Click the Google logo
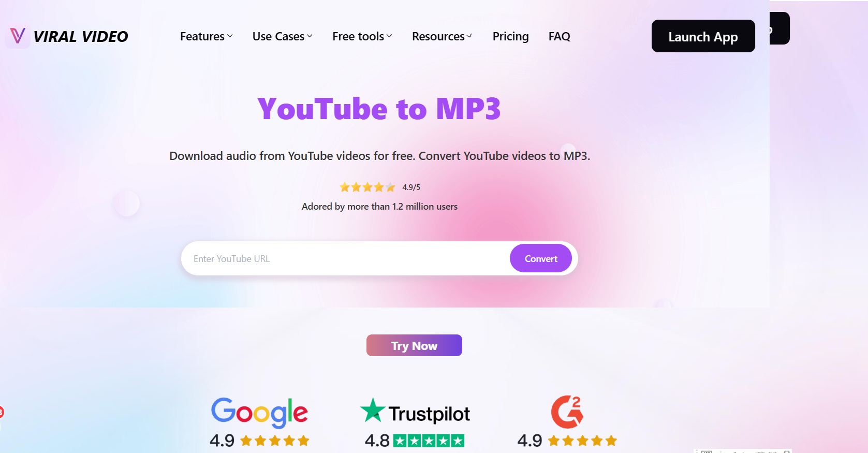The image size is (868, 453). point(259,413)
